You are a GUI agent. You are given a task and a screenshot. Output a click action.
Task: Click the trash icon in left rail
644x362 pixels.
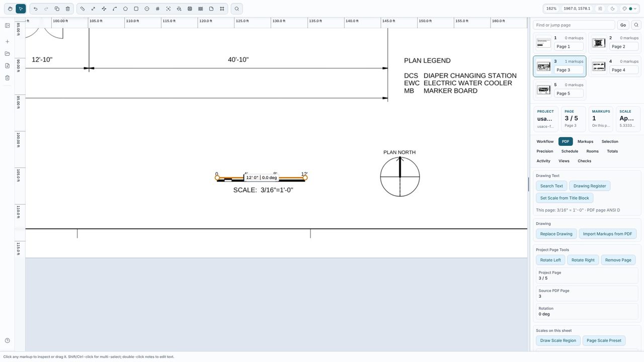(x=8, y=78)
